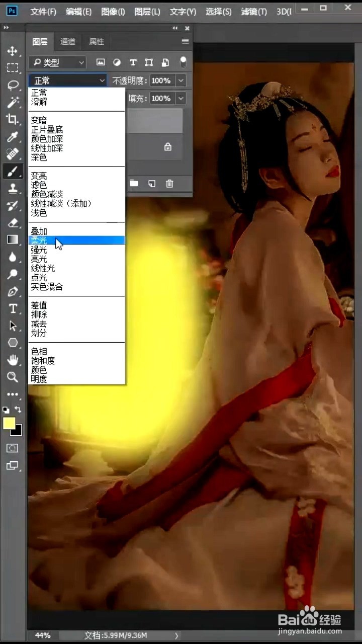Open the 滤镜(T) menu

(254, 11)
